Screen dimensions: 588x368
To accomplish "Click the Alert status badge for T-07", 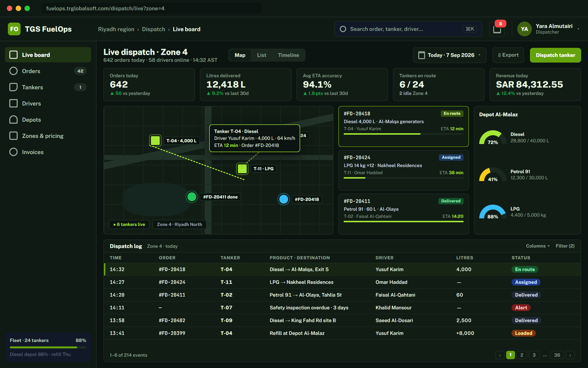I will click(521, 308).
